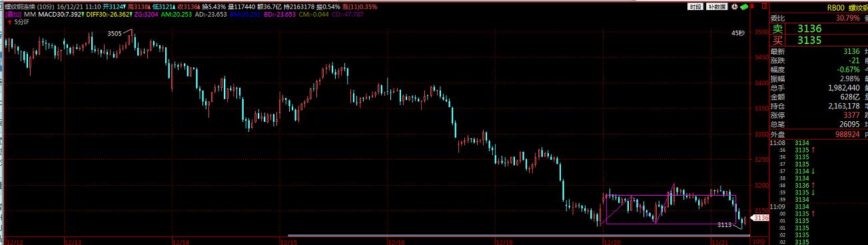Click the red down-arrow icon in chart toolbar

[x=753, y=6]
